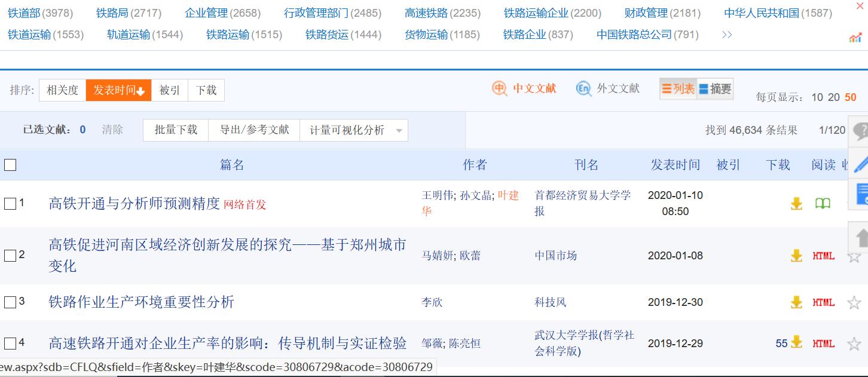Favorite the article in row 2
This screenshot has height=377, width=868.
(854, 256)
